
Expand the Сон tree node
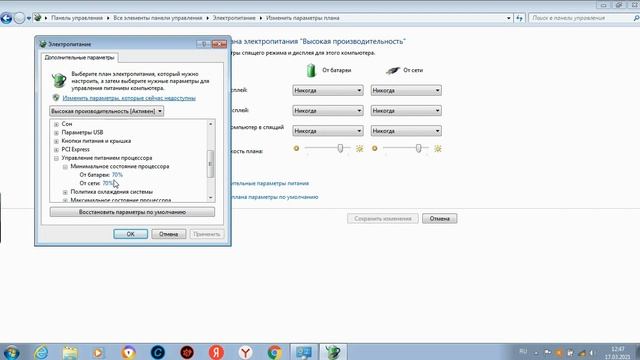(x=56, y=124)
